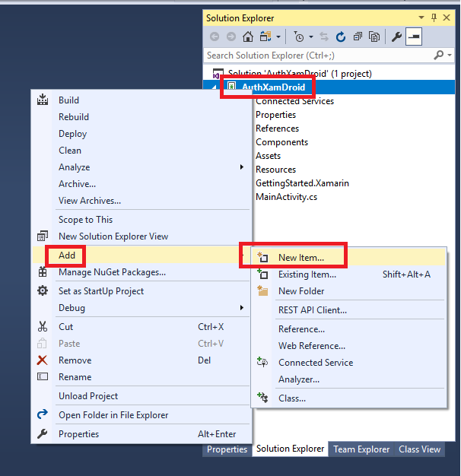
Task: Select the Connected Services node
Action: pos(294,101)
